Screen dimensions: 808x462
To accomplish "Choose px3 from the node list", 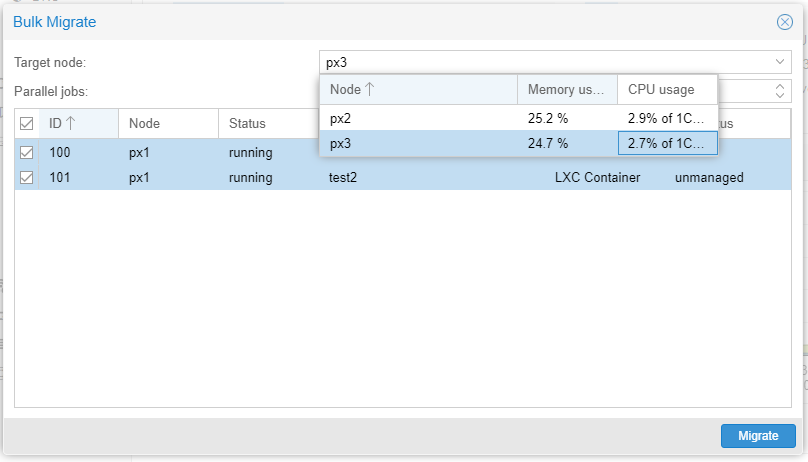I will click(343, 143).
